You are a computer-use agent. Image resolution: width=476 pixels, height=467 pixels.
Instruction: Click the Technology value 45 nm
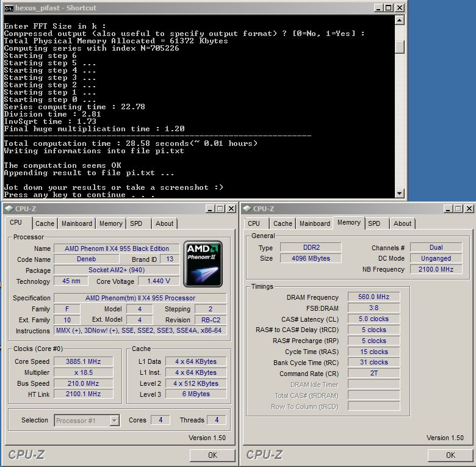click(71, 281)
